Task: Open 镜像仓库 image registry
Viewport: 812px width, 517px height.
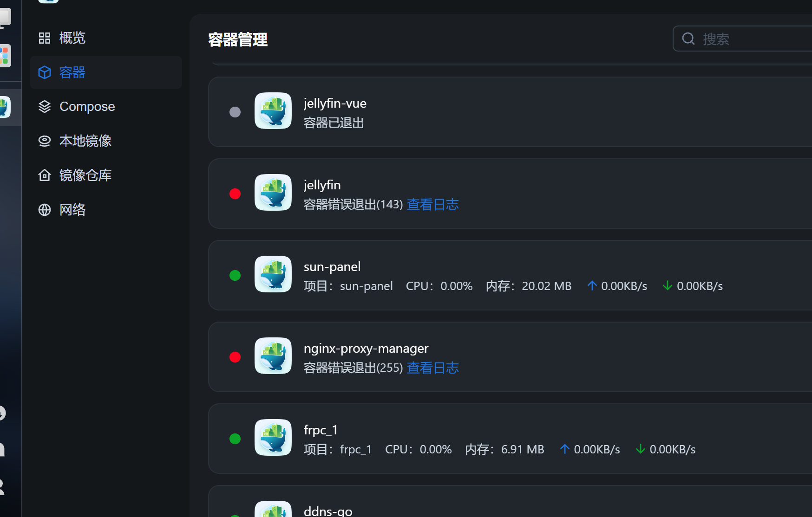Action: click(x=106, y=175)
